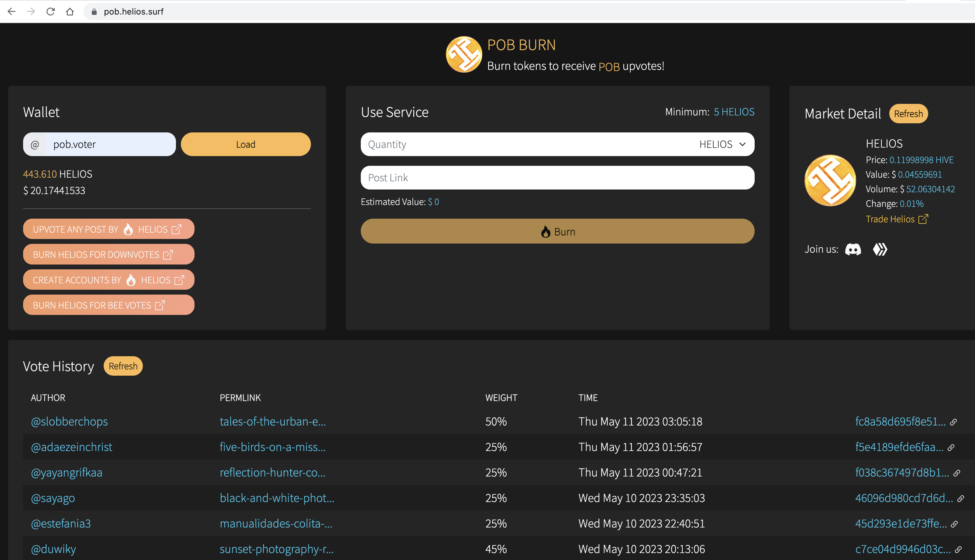This screenshot has height=560, width=975.
Task: Open permlink tales-of-the-urban-e...
Action: (x=273, y=422)
